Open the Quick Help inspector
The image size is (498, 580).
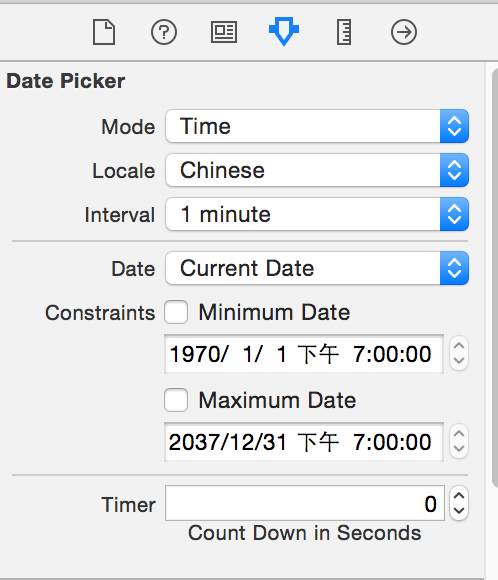click(x=164, y=32)
